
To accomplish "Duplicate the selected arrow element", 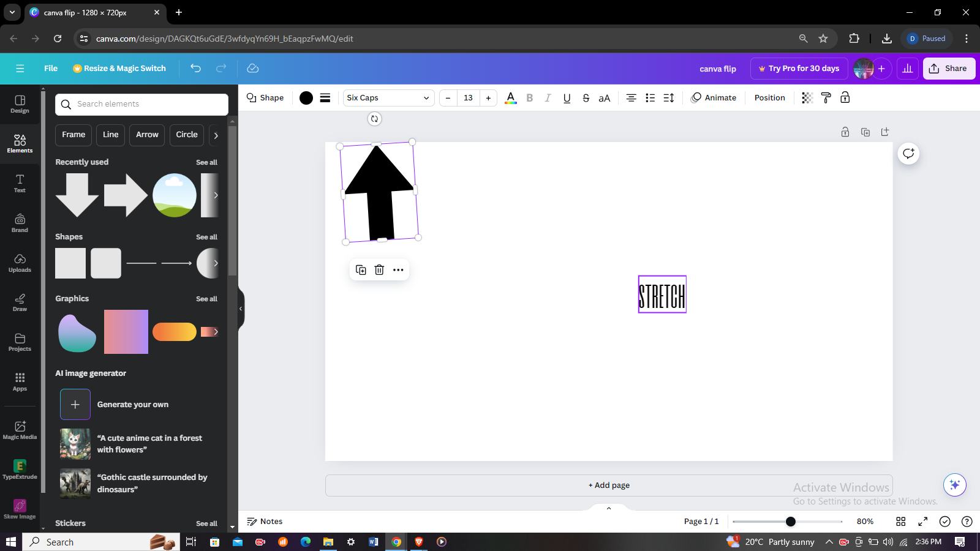I will (361, 270).
